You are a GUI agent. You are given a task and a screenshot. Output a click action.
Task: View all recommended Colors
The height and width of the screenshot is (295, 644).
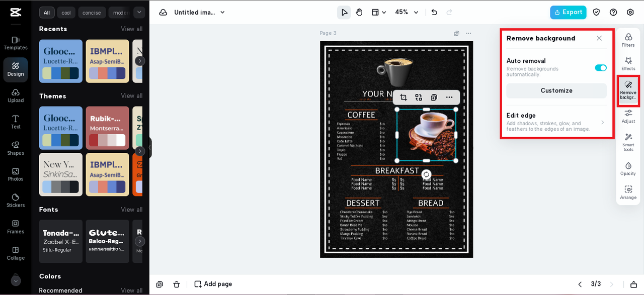(x=131, y=290)
